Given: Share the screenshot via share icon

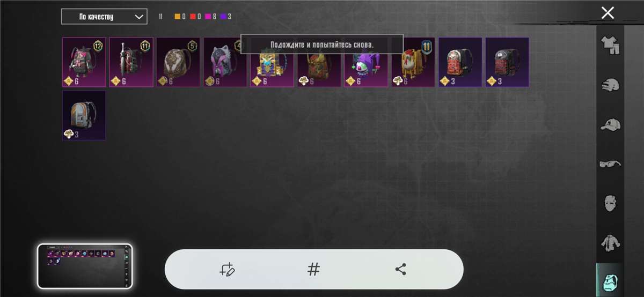Looking at the screenshot, I should click(x=400, y=269).
